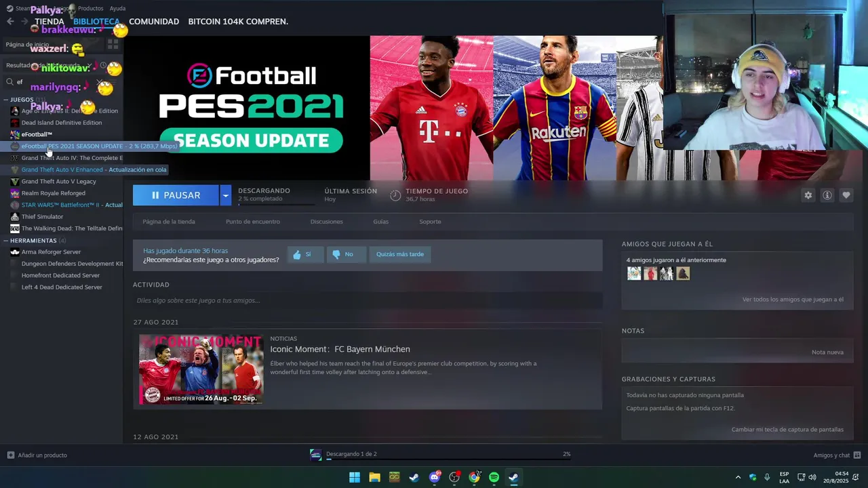Open game settings gear icon
The image size is (868, 488).
(808, 195)
